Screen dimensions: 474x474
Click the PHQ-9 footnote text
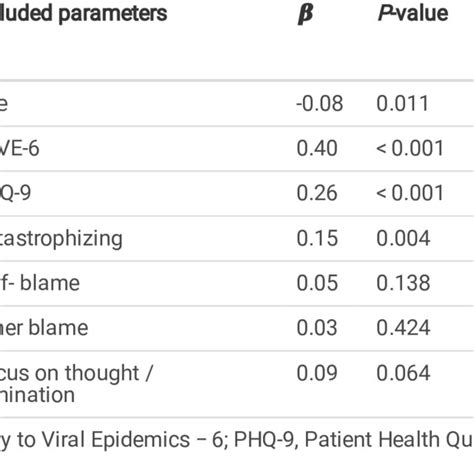pos(354,439)
